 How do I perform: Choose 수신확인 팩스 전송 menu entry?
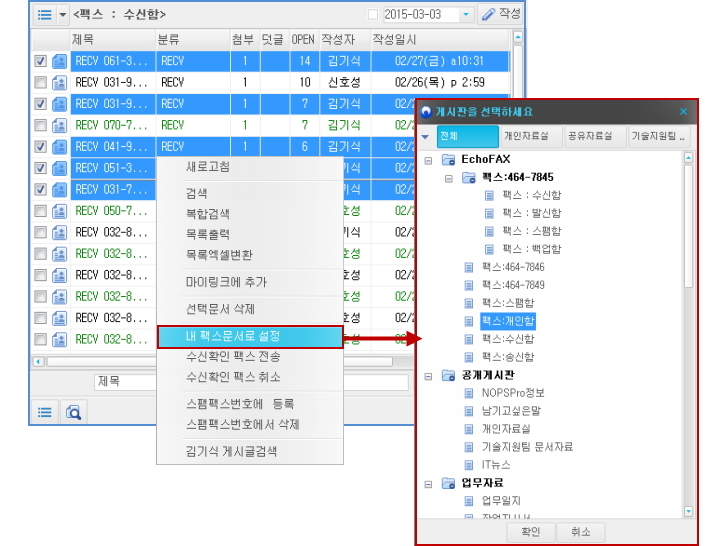[x=233, y=356]
